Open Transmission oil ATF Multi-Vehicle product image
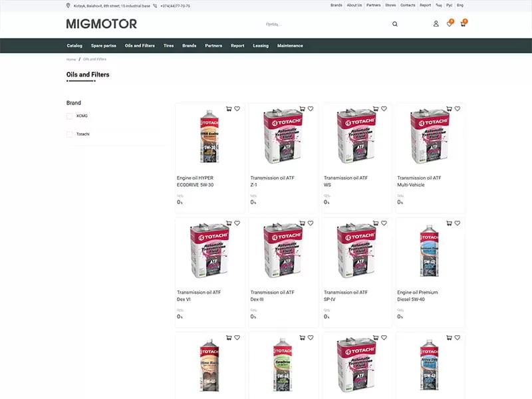Image resolution: width=532 pixels, height=399 pixels. coord(429,136)
